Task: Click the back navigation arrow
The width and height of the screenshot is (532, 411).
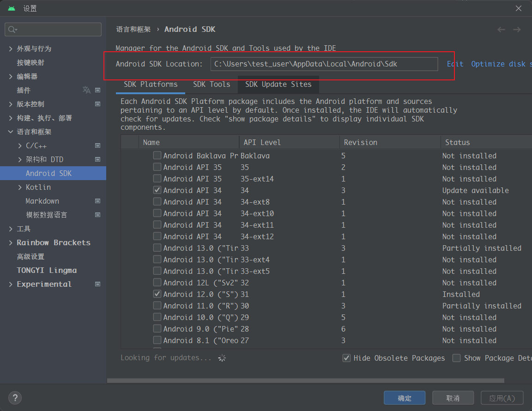Action: 501,30
